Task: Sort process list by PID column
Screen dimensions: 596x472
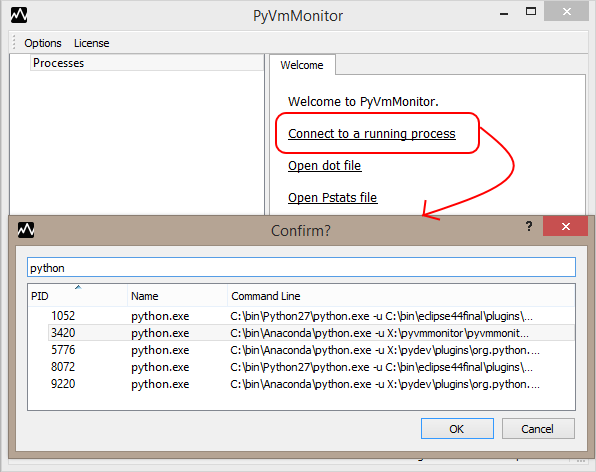Action: pyautogui.click(x=78, y=296)
